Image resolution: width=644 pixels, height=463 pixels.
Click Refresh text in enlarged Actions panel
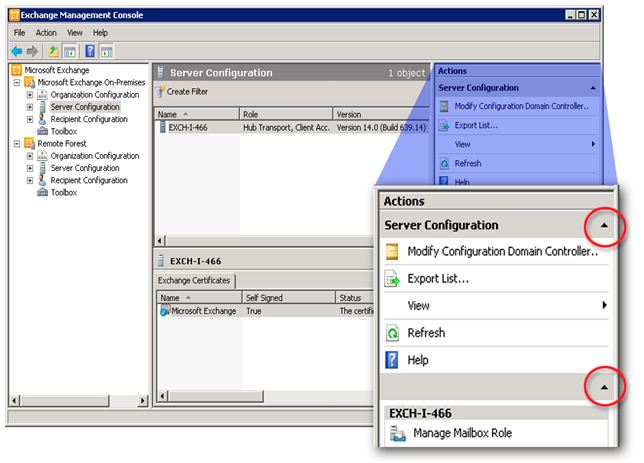[x=426, y=333]
